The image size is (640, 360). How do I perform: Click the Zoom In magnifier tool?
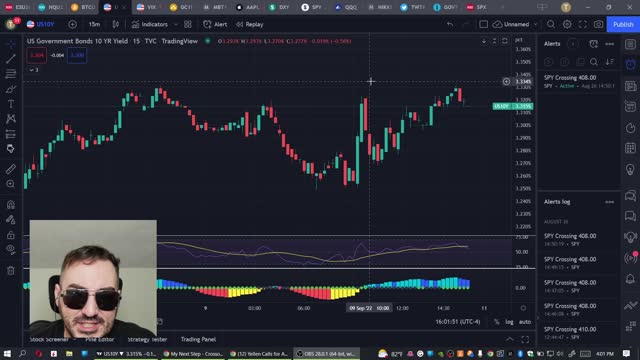tap(11, 184)
